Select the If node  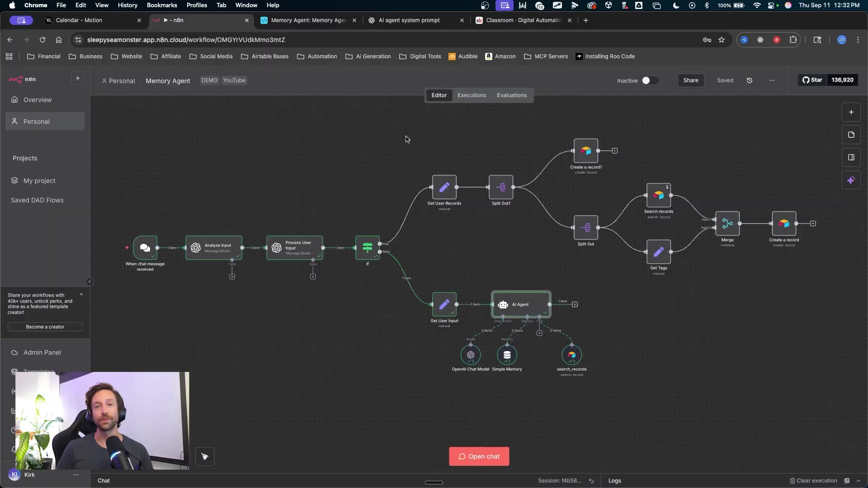tap(367, 248)
